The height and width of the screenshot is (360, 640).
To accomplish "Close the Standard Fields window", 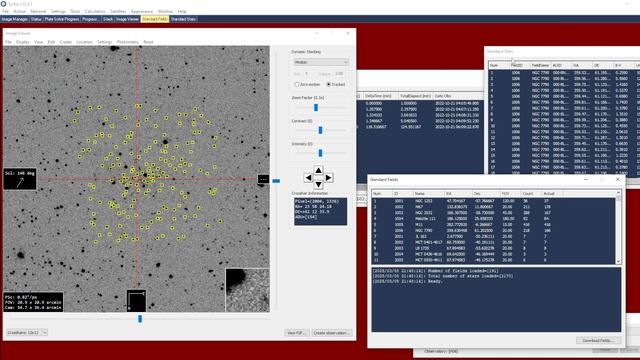I will tap(617, 180).
